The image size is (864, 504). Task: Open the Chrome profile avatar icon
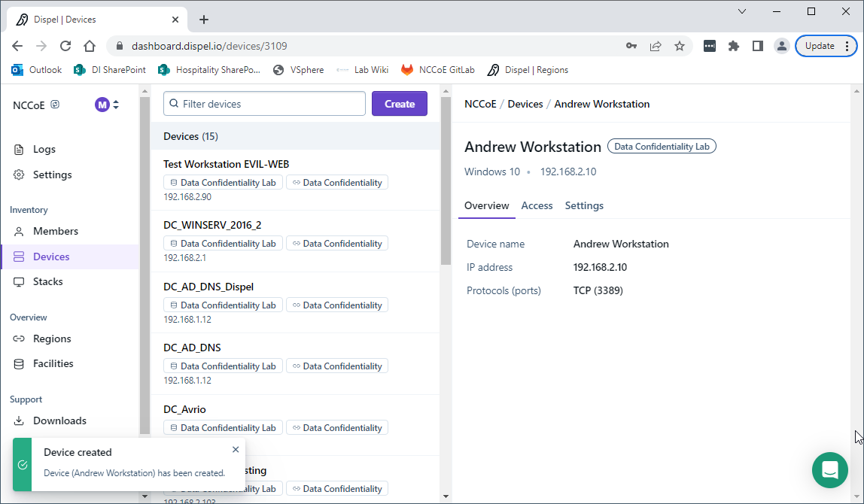click(x=782, y=46)
